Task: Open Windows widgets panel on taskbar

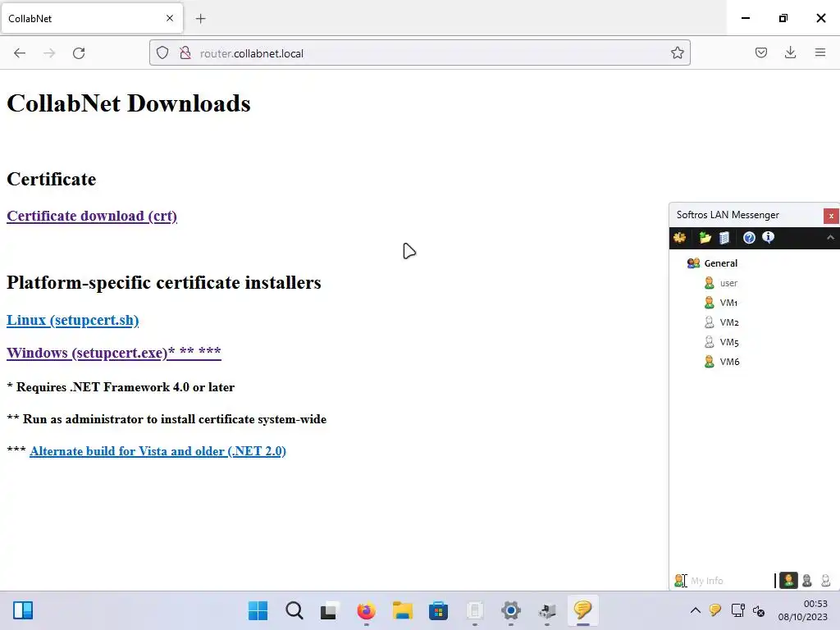Action: [x=23, y=610]
